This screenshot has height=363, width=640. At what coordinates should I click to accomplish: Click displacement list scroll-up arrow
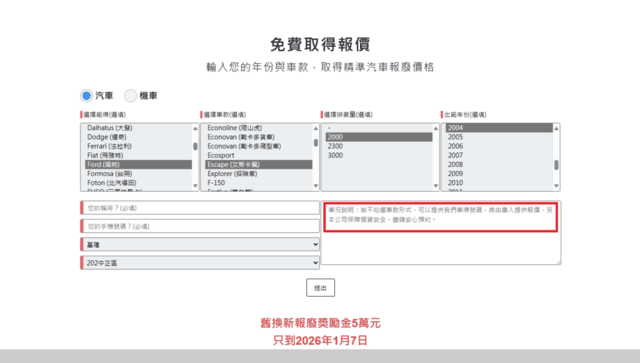click(436, 129)
